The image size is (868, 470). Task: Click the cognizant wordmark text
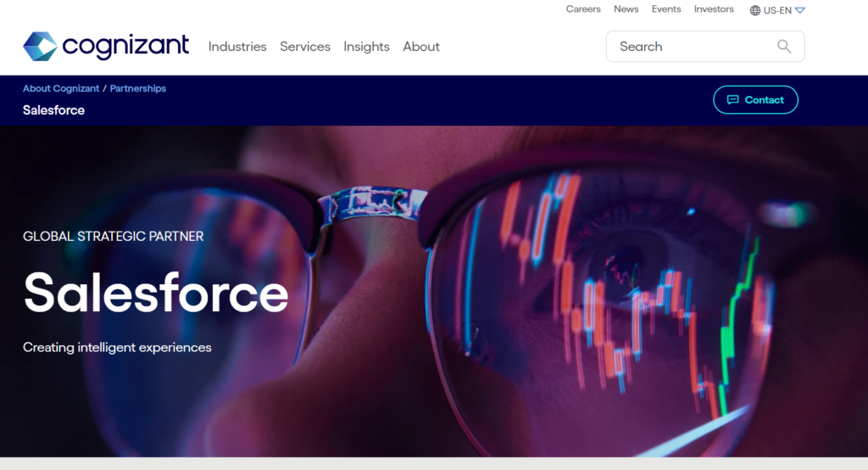click(x=125, y=46)
